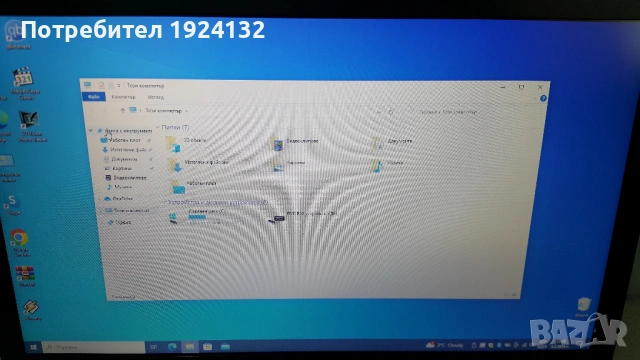Click the Properties icon in quick access toolbar
Image resolution: width=640 pixels, height=360 pixels.
[x=101, y=85]
